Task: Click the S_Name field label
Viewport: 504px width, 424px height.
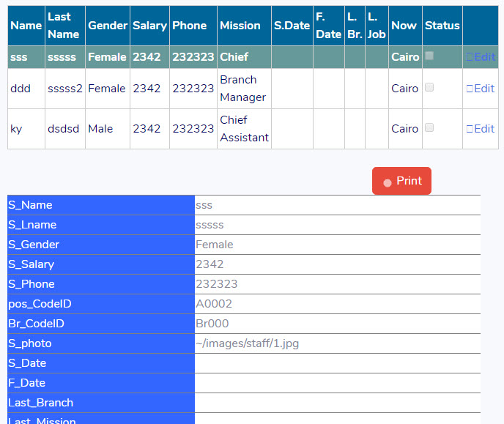Action: (30, 205)
